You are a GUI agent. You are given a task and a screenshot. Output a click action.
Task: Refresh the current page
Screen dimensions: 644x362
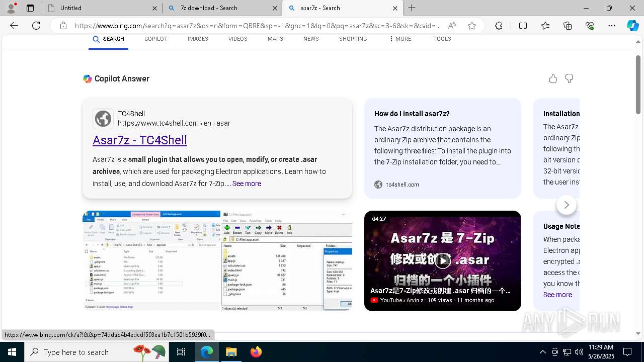point(36,26)
